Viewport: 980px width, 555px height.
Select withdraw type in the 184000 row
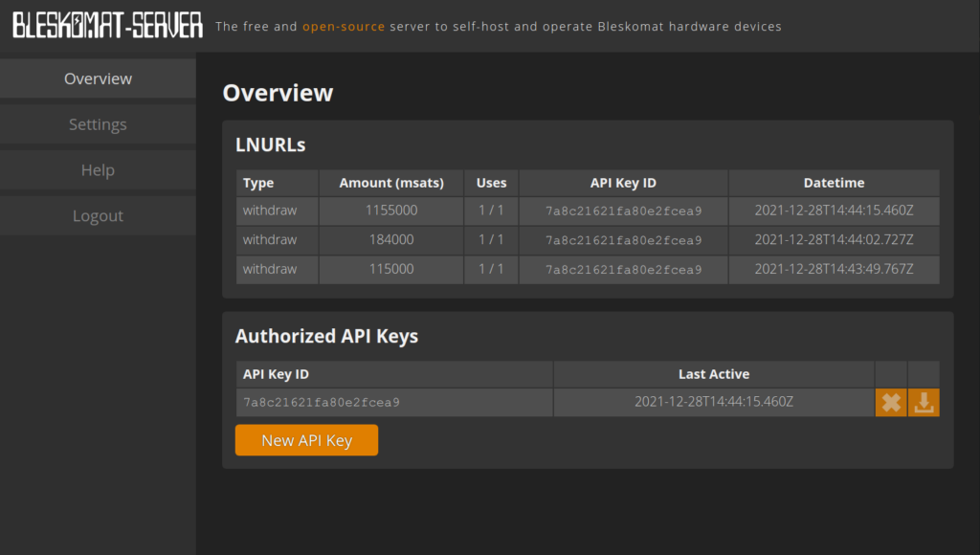278,240
